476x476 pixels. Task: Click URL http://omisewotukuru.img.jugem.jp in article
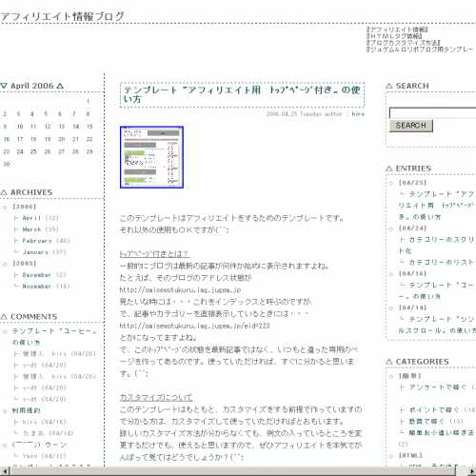[180, 289]
